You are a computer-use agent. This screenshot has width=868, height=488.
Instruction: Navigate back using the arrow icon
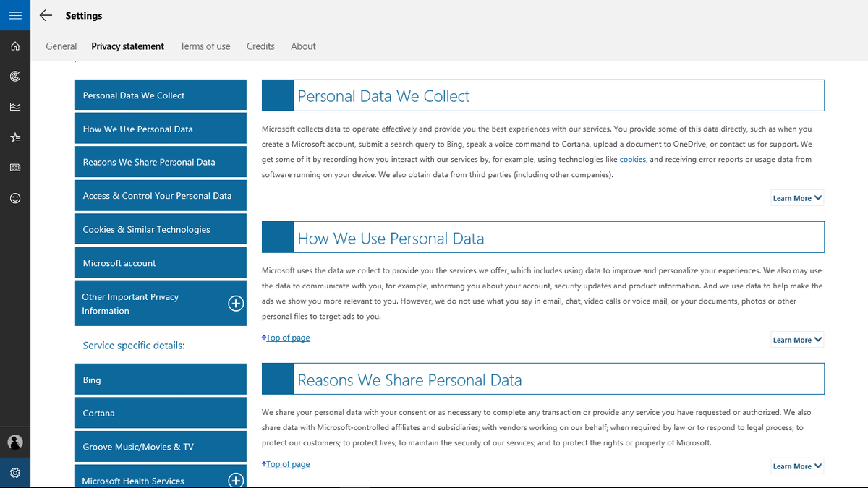click(45, 14)
